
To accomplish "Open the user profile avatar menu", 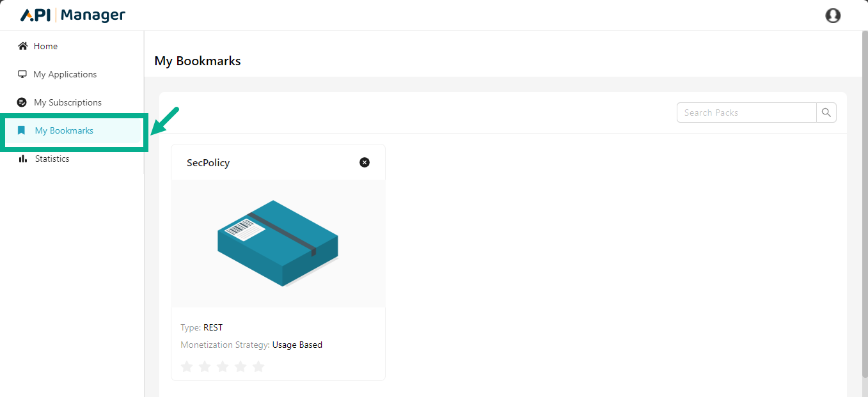I will (833, 15).
